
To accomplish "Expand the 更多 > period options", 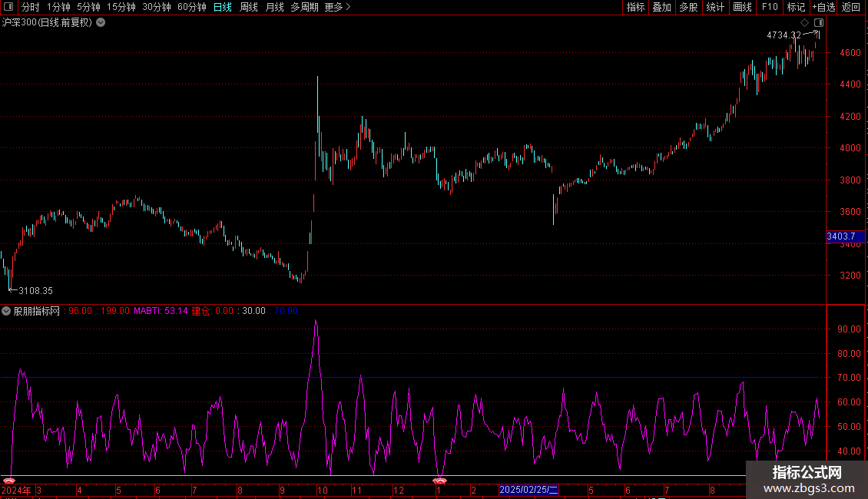I will pos(338,7).
